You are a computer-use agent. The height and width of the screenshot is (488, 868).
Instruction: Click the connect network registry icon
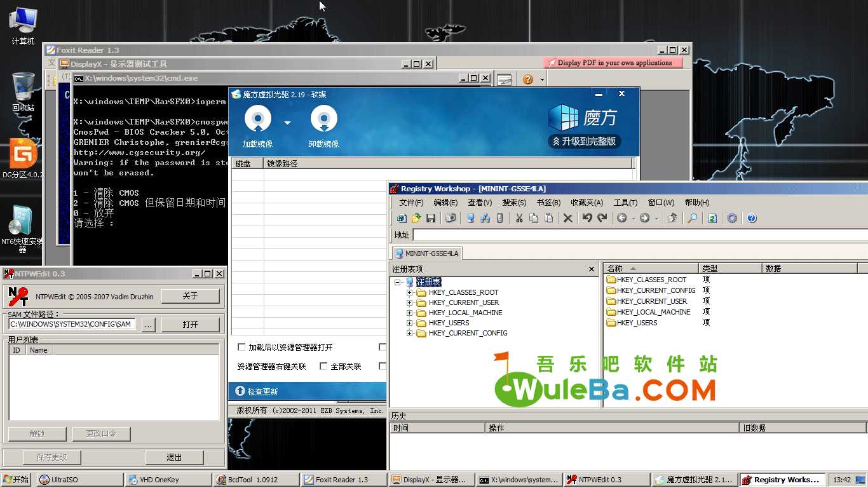pos(485,218)
